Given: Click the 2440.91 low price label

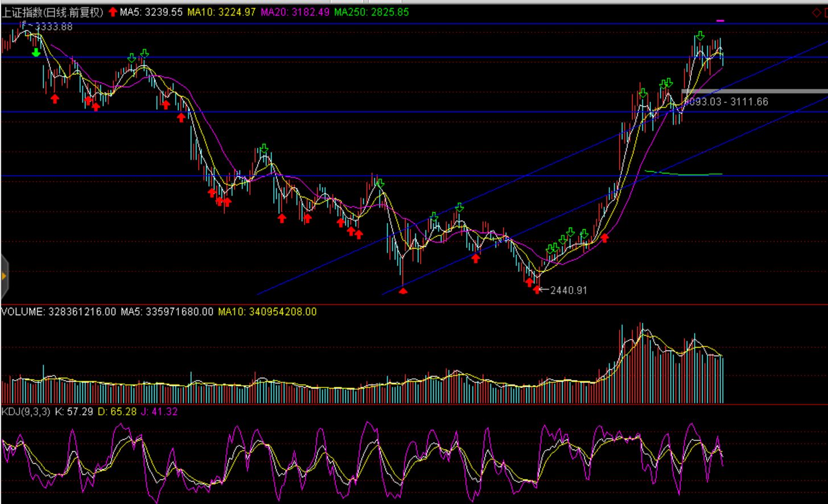Looking at the screenshot, I should [x=569, y=290].
